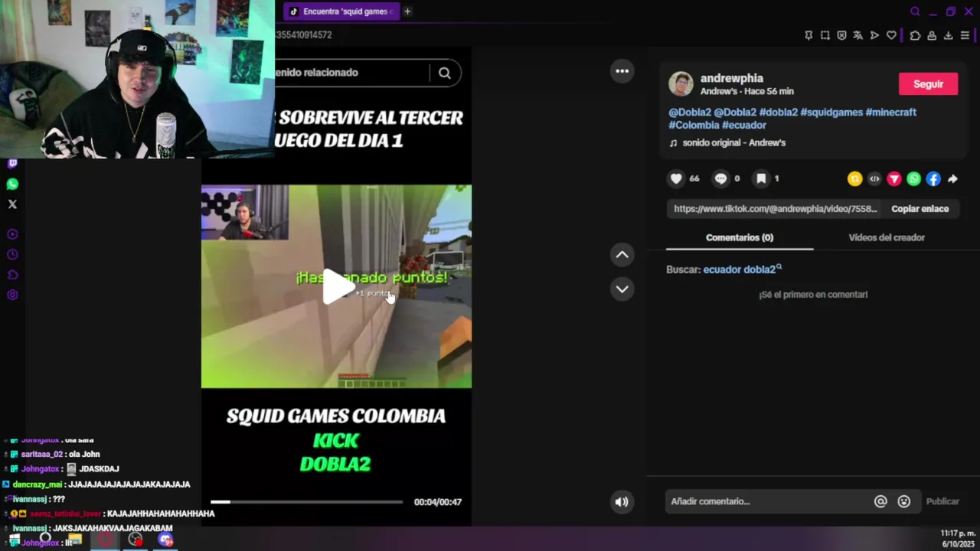Image resolution: width=980 pixels, height=551 pixels.
Task: Click the Windows Start button
Action: (14, 540)
